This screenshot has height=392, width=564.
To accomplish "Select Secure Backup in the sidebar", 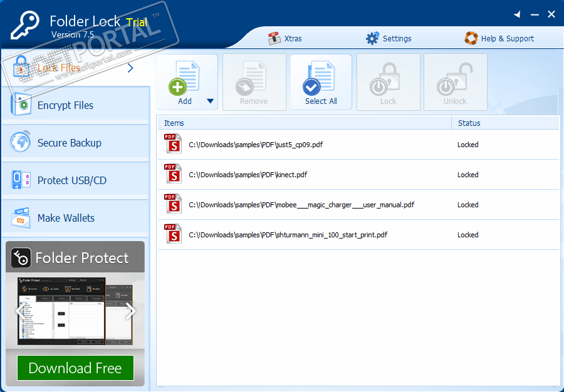I will pos(75,143).
